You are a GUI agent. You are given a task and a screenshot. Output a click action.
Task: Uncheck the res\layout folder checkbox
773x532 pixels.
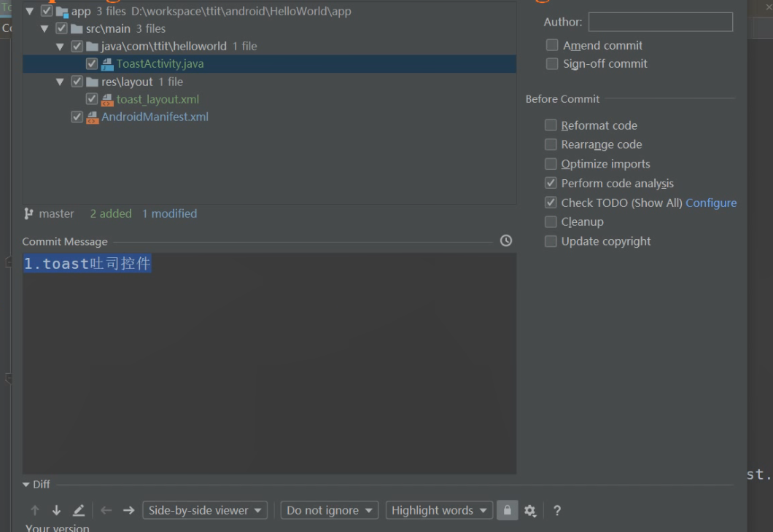coord(77,82)
